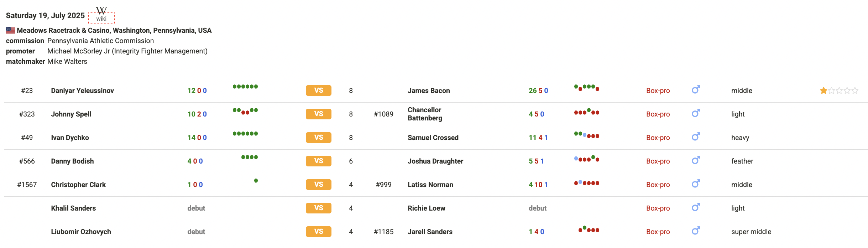Click Box-pro link in Danny Bodish row
Screen dimensions: 868x248
pos(658,161)
